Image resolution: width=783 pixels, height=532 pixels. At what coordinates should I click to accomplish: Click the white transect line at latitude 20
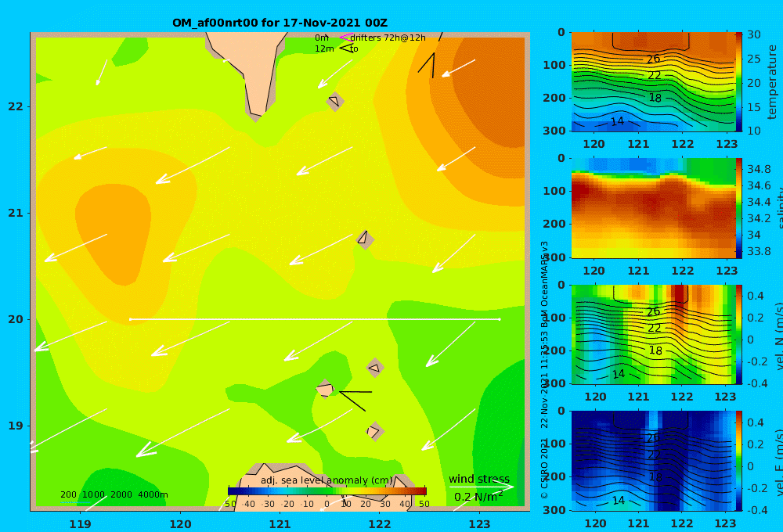[x=315, y=319]
